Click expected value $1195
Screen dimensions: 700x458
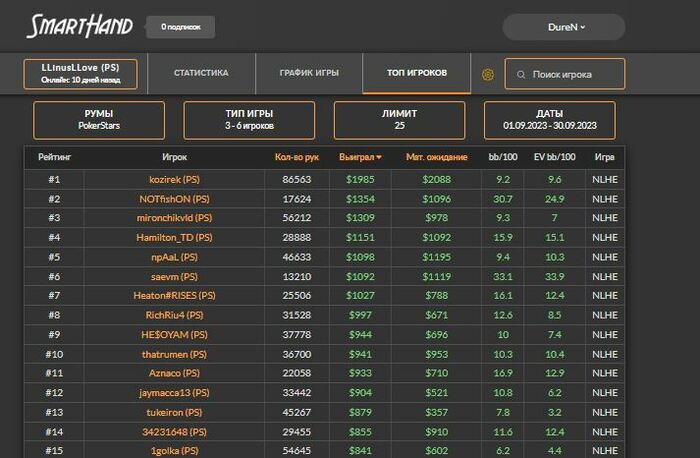437,257
